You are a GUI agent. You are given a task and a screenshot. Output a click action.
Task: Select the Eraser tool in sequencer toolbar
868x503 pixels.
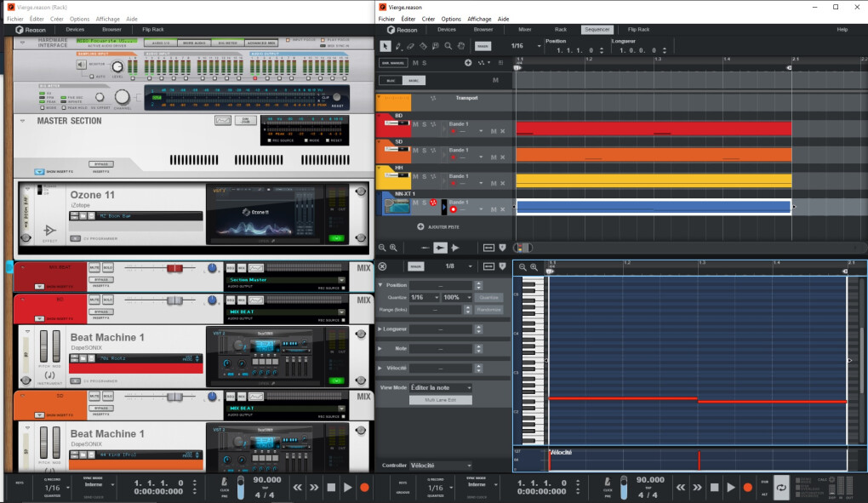411,46
